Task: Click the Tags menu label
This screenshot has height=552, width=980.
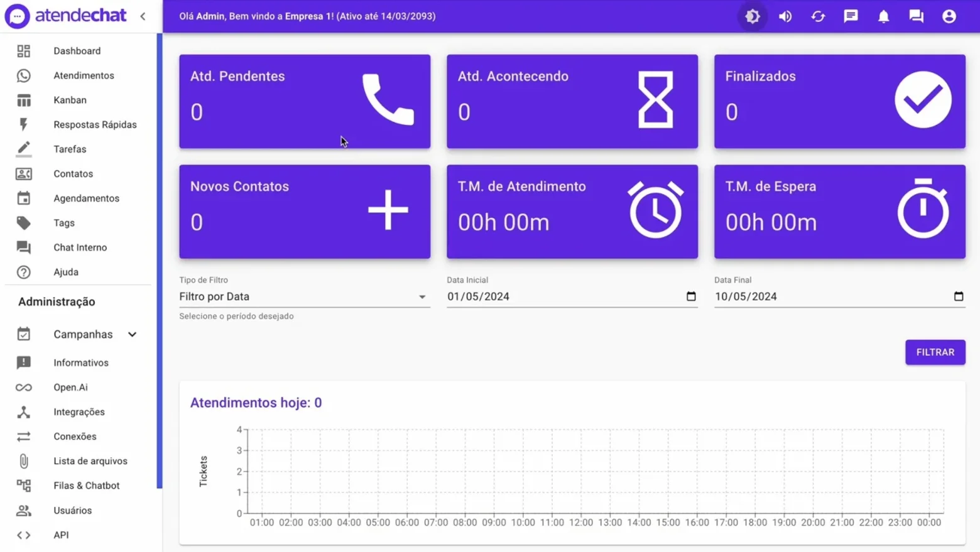Action: (64, 223)
